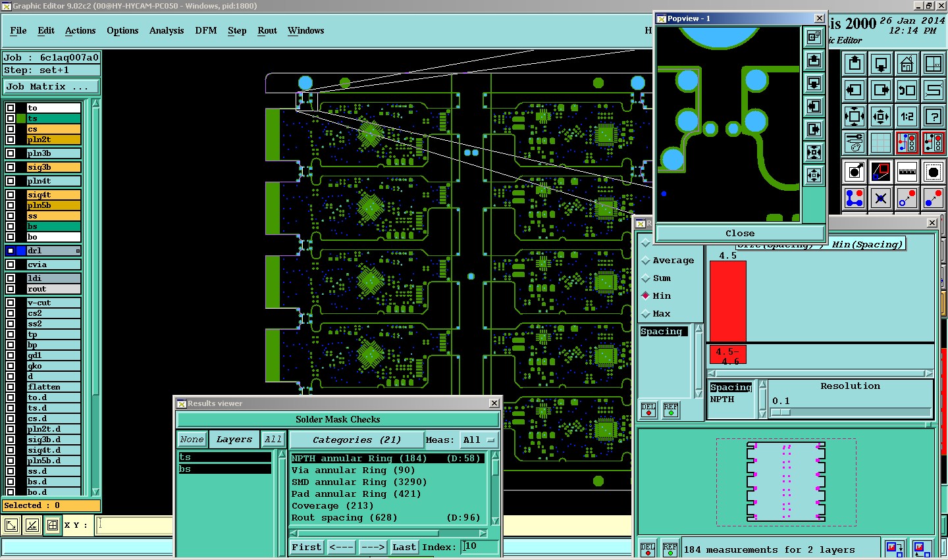Click the octagon with dashed border icon
This screenshot has height=560, width=948.
pos(934,172)
